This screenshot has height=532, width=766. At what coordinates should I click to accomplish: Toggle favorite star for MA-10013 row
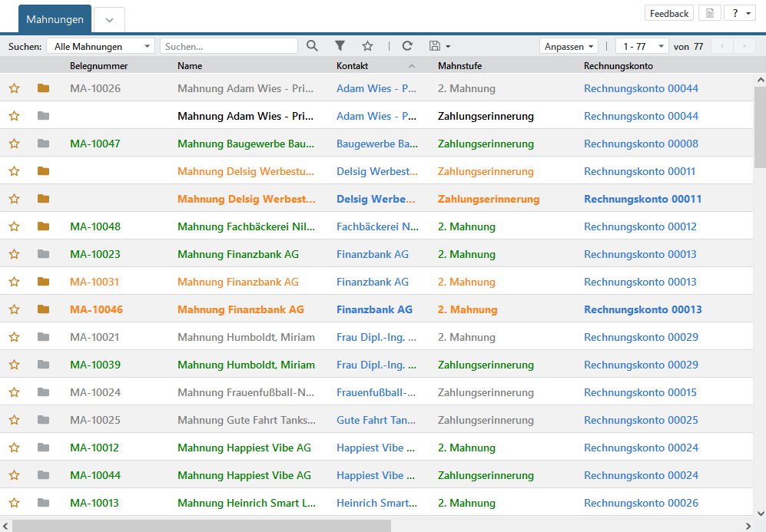14,503
